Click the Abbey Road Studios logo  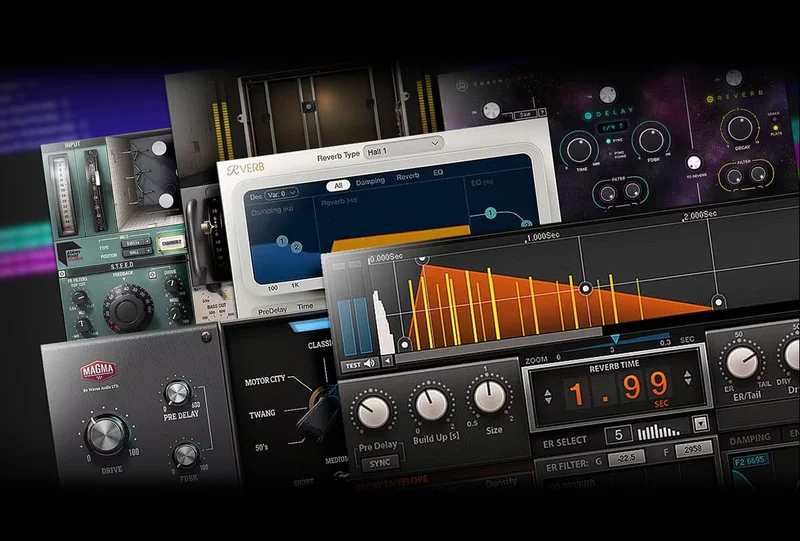(x=69, y=253)
